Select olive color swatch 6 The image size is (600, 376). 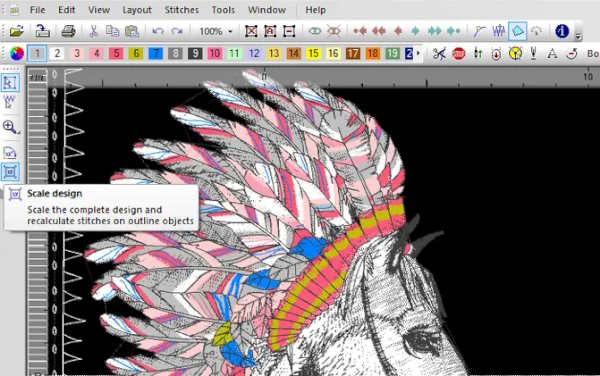(x=136, y=54)
